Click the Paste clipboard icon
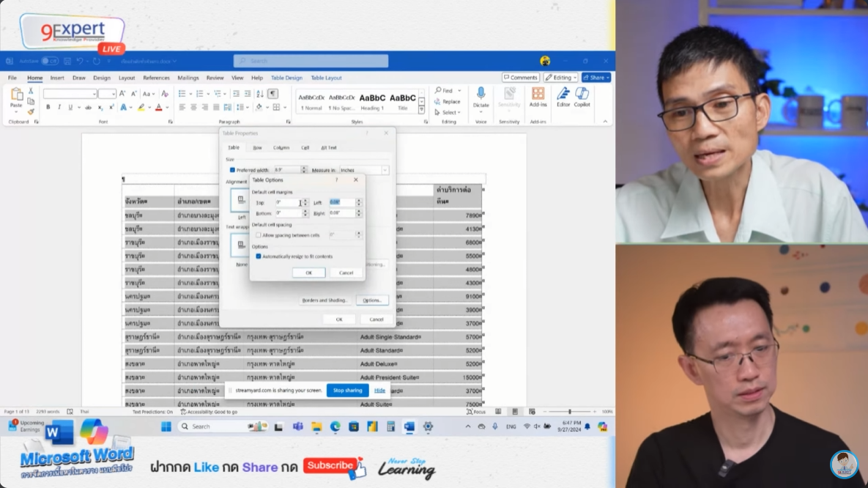The height and width of the screenshot is (488, 868). [16, 95]
